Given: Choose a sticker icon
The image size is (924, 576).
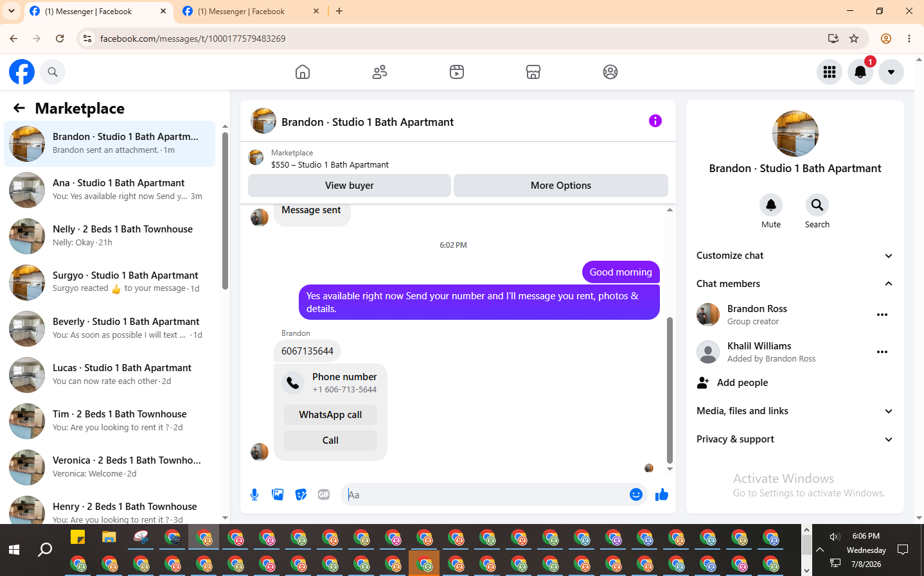Looking at the screenshot, I should tap(301, 494).
